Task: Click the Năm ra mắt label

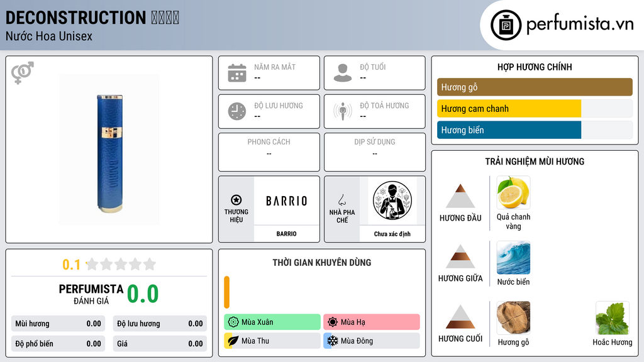Action: (275, 67)
